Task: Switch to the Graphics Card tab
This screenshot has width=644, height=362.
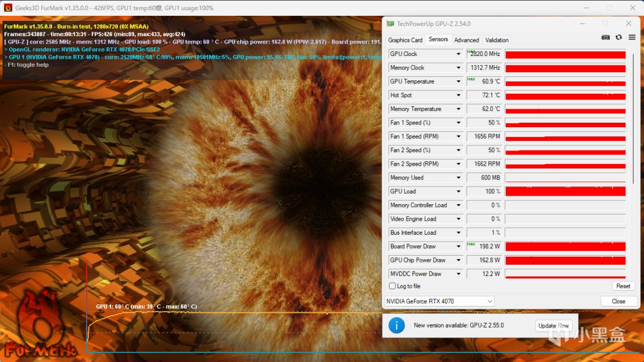Action: [x=405, y=40]
